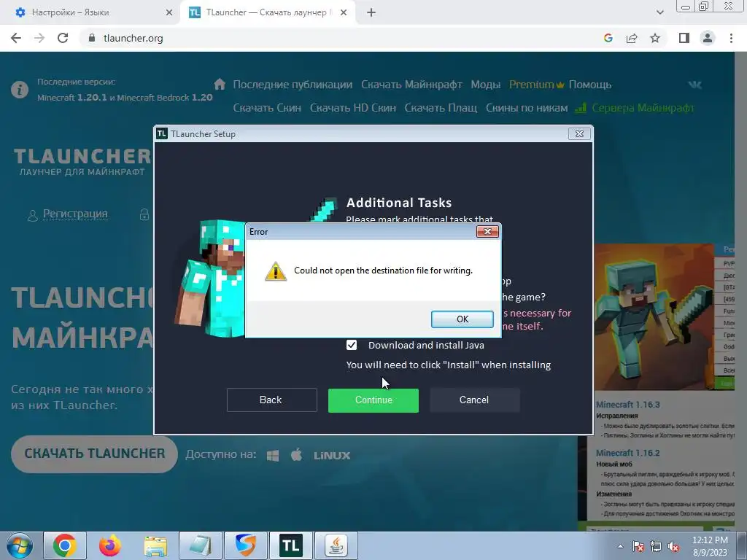Image resolution: width=747 pixels, height=560 pixels.
Task: Show hidden tray icons arrow
Action: tap(620, 546)
